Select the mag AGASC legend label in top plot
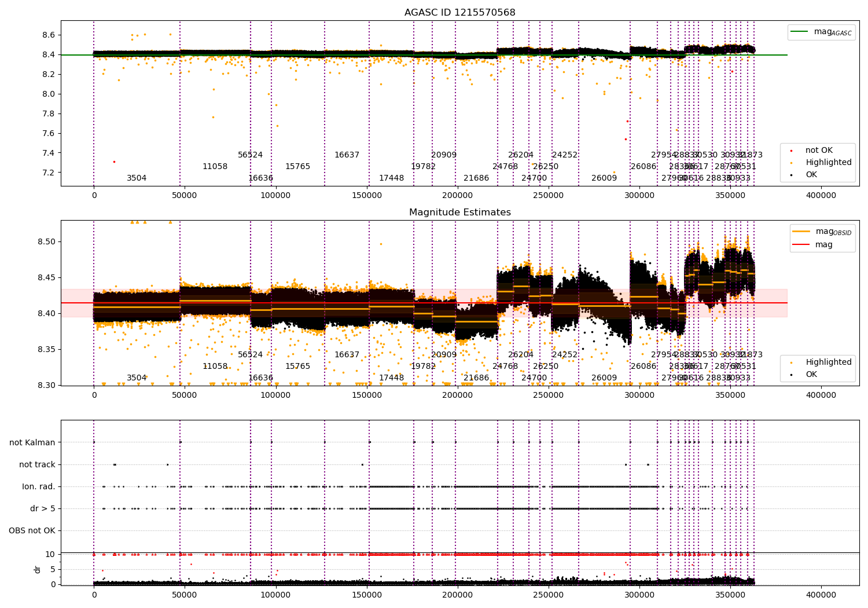Screen dimensions: 868x608 [x=833, y=32]
